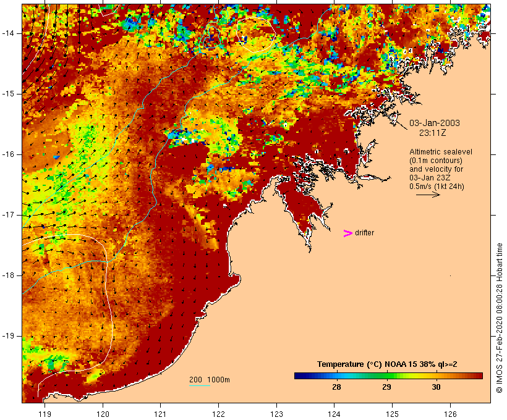Click the '200 1000m' depth label
The width and height of the screenshot is (507, 420).
[x=210, y=380]
